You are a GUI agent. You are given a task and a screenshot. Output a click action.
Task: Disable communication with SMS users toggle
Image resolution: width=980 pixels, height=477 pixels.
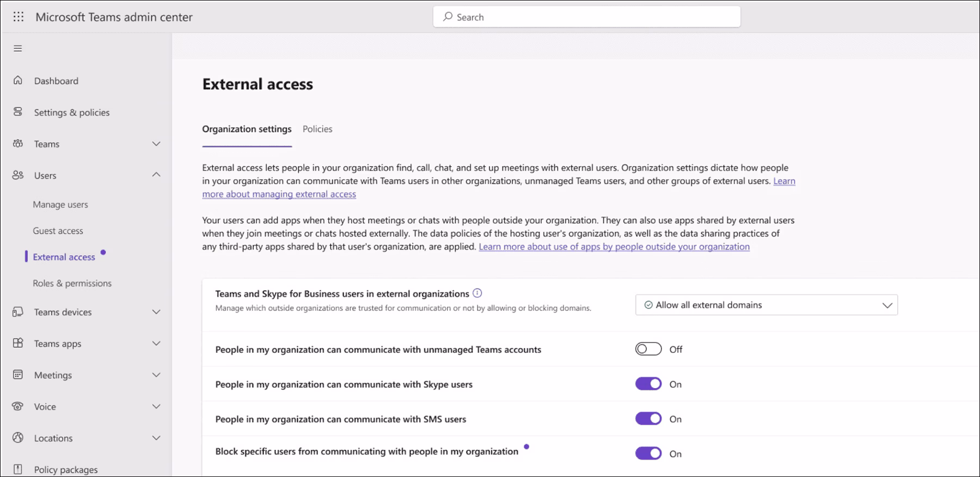point(648,419)
